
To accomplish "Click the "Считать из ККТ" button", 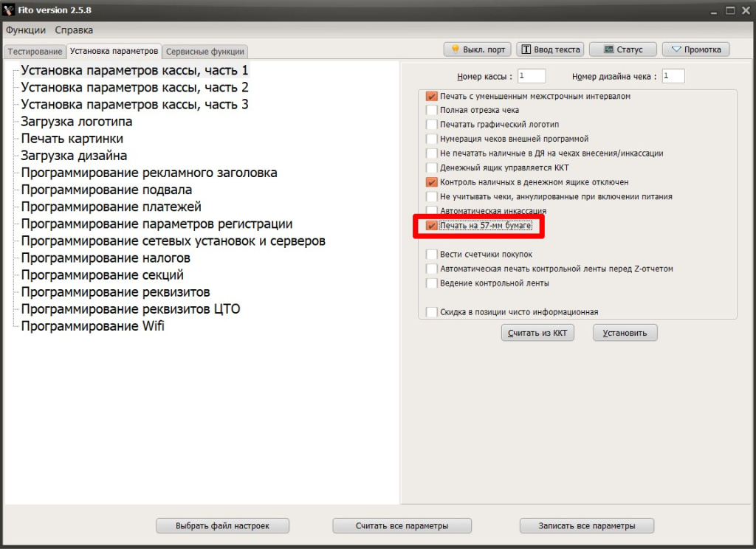I will [538, 333].
